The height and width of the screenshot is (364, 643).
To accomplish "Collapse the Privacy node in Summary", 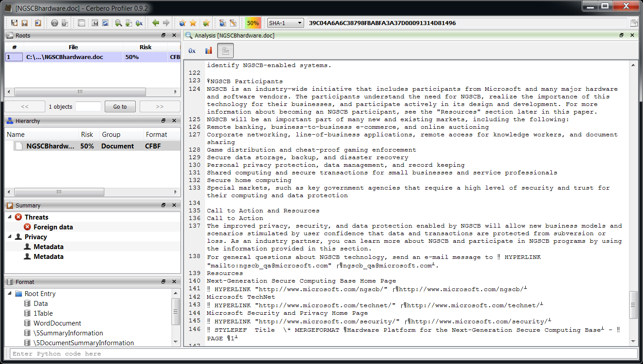I will pos(10,237).
